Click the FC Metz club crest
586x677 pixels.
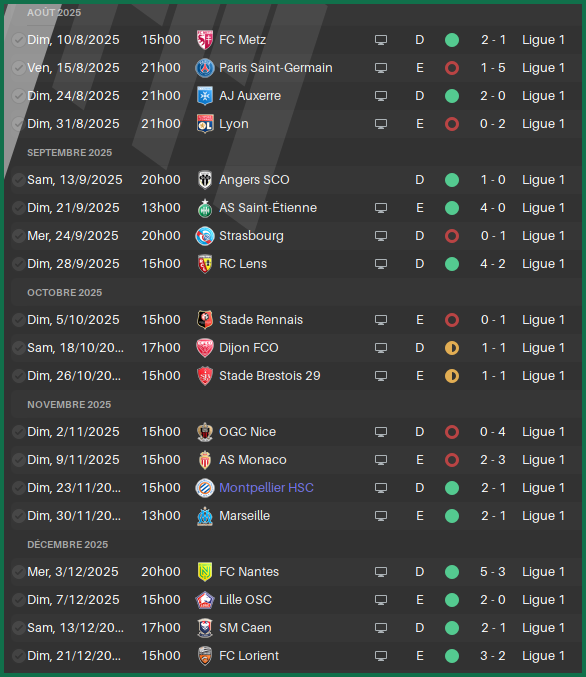coord(205,40)
